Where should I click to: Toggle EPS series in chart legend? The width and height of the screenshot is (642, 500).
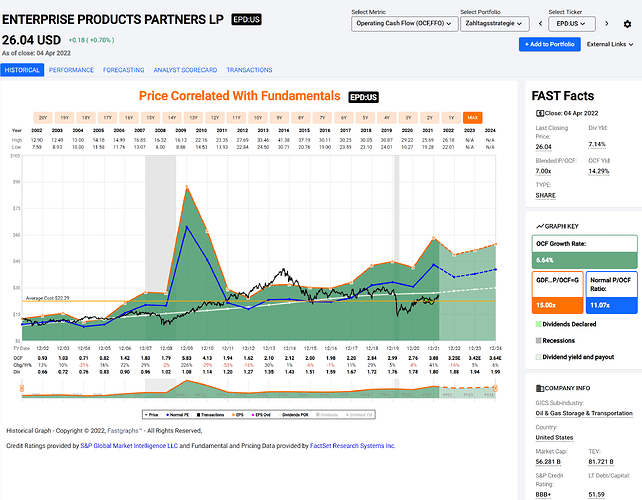click(x=238, y=415)
